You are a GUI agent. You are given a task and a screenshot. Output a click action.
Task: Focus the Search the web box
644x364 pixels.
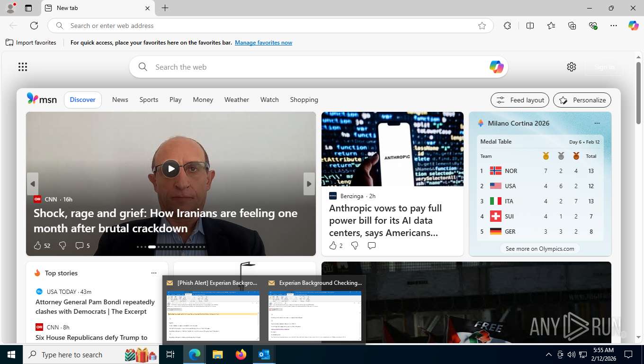(x=318, y=67)
